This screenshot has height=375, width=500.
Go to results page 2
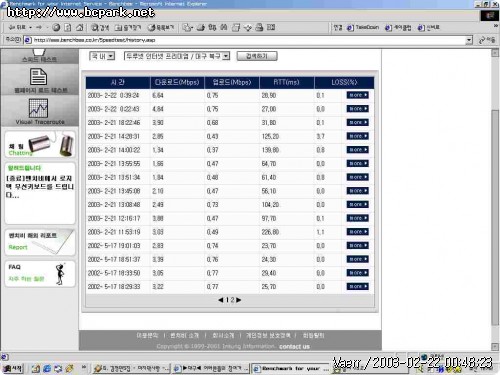[x=232, y=300]
